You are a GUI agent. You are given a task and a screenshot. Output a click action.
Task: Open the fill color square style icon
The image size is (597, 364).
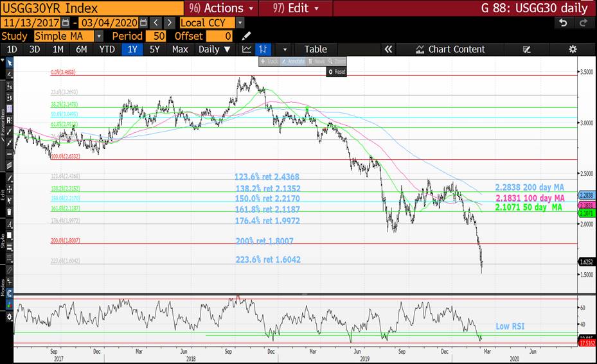click(9, 236)
